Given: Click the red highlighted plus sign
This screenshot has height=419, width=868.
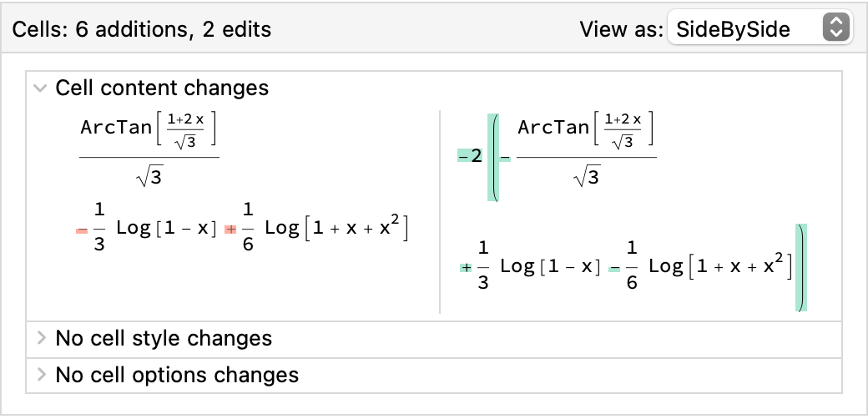Looking at the screenshot, I should [231, 229].
